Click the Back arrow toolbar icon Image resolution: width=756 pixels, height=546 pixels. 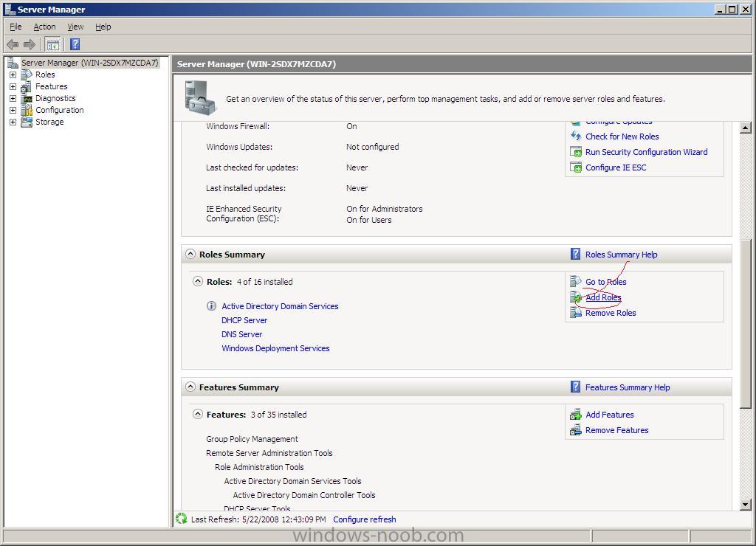[13, 45]
